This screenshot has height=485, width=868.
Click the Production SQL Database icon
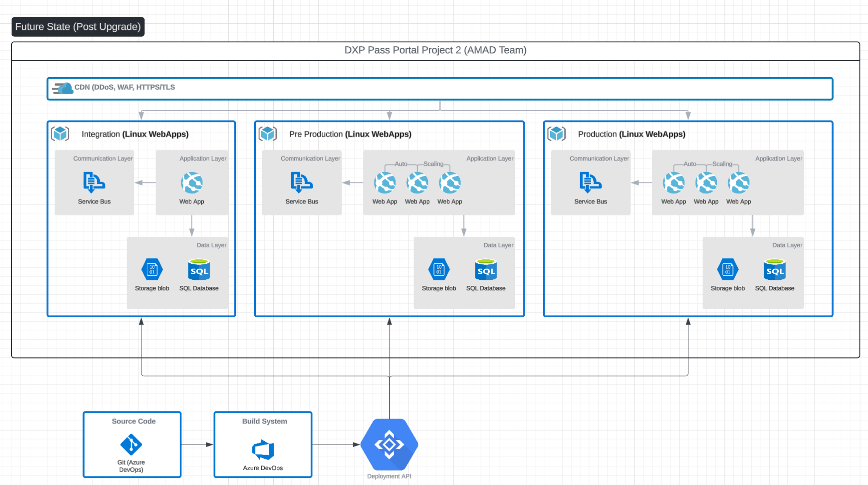pyautogui.click(x=774, y=269)
